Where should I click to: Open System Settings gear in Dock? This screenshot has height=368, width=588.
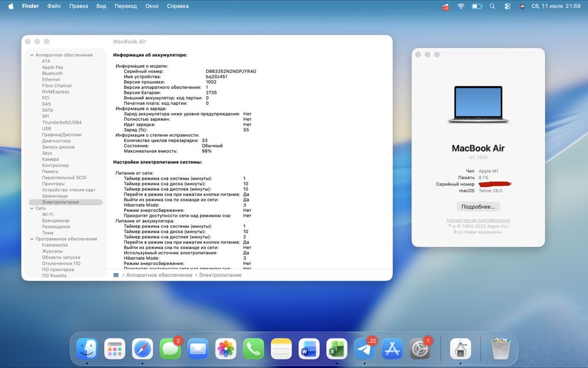click(420, 349)
